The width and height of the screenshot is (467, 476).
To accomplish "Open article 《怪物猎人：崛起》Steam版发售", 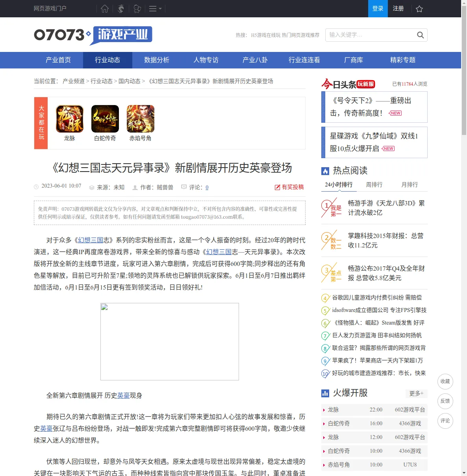I will [378, 323].
